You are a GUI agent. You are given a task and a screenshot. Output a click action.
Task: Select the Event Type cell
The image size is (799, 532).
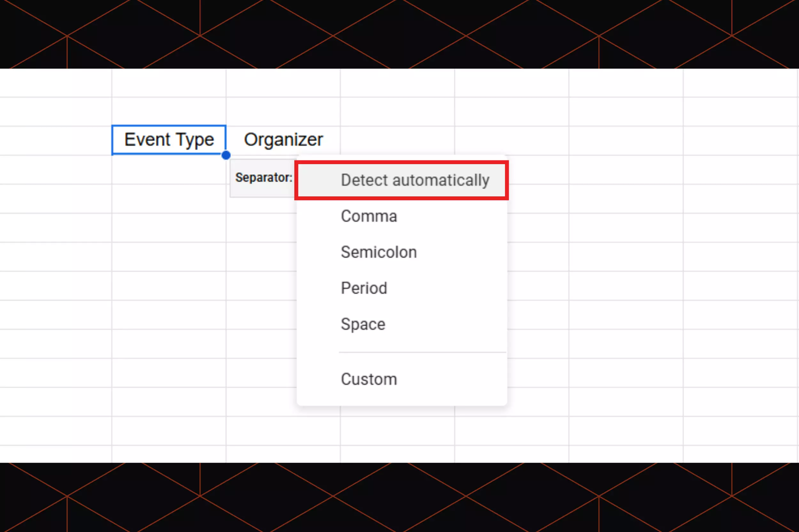pyautogui.click(x=169, y=140)
